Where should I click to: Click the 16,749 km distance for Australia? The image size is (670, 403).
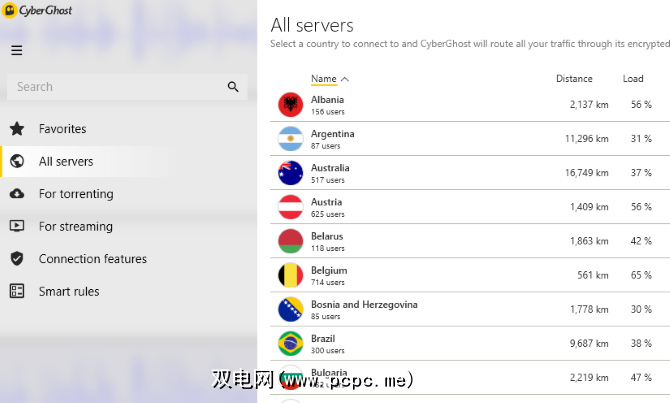click(x=587, y=173)
